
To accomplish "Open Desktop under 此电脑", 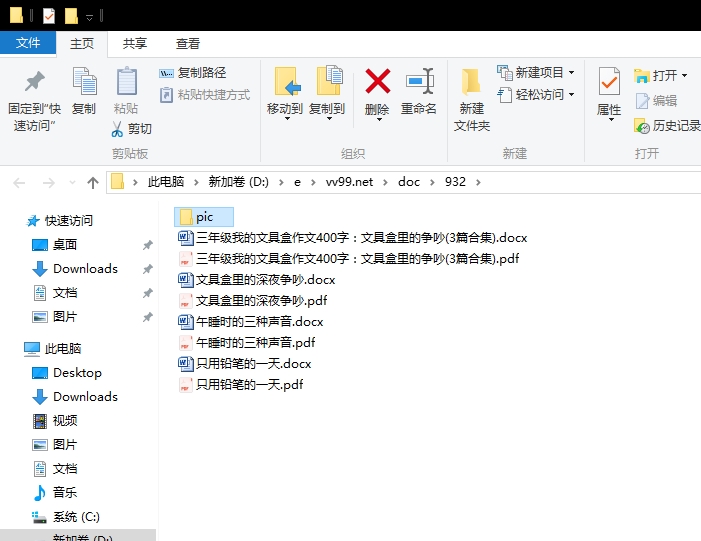I will pyautogui.click(x=67, y=373).
